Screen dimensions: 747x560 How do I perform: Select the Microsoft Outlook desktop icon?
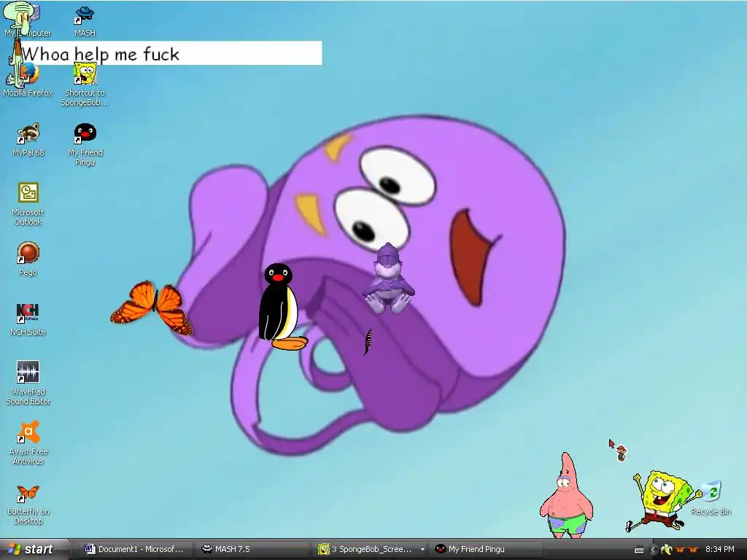click(x=28, y=205)
